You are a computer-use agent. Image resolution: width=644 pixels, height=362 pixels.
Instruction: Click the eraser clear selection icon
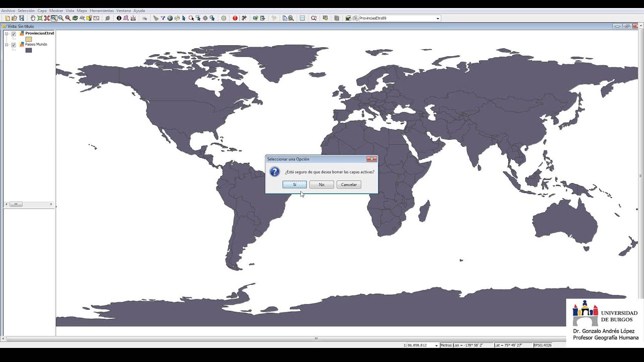click(156, 18)
